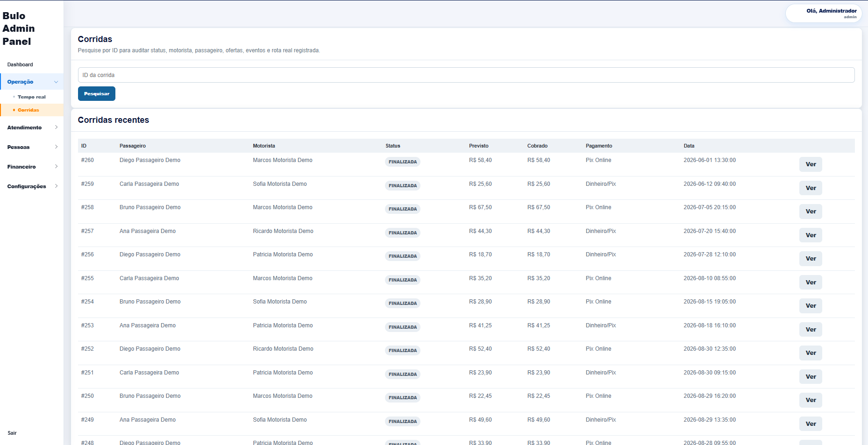The width and height of the screenshot is (868, 445).
Task: Focus the ID da corrida search field
Action: point(466,75)
